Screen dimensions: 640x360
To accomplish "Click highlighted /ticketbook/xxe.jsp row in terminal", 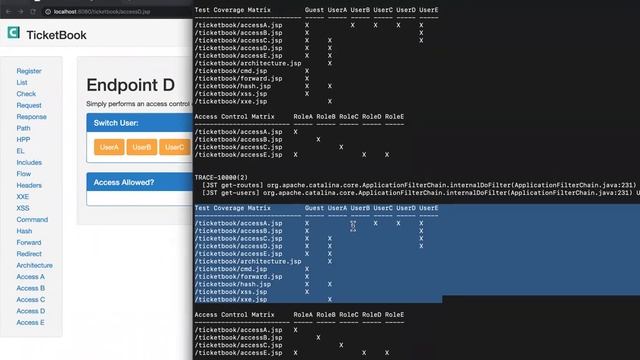I will (x=318, y=300).
